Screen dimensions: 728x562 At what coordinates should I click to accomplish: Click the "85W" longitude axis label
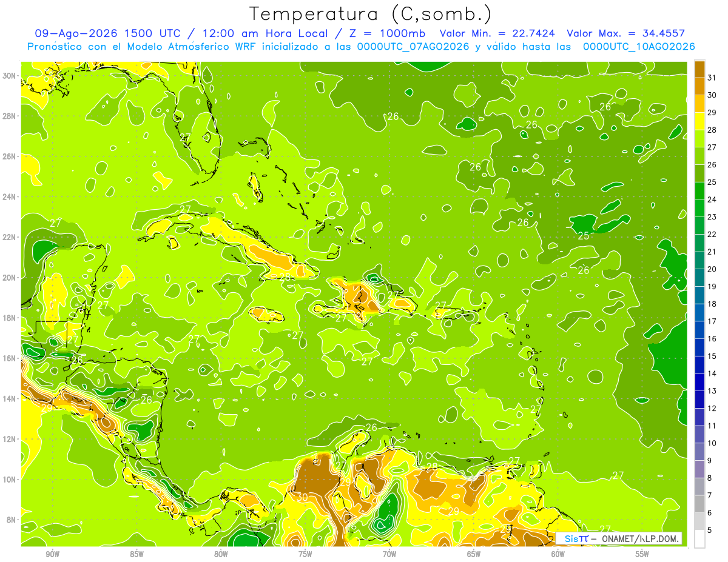pos(136,554)
